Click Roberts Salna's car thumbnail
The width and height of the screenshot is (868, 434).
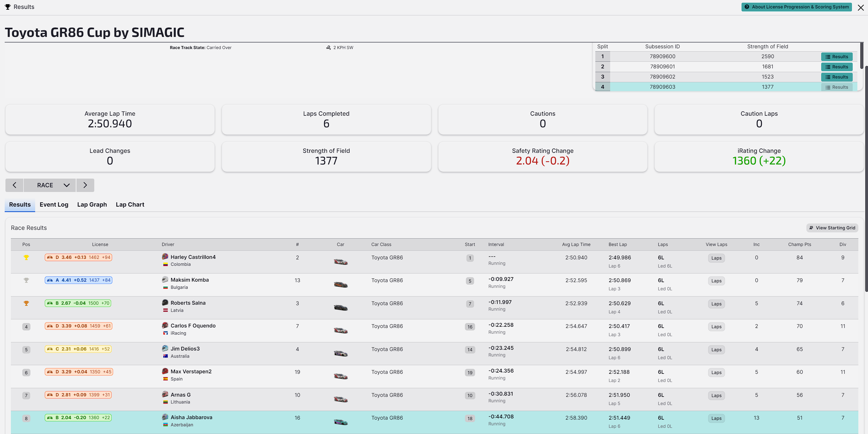tap(340, 308)
